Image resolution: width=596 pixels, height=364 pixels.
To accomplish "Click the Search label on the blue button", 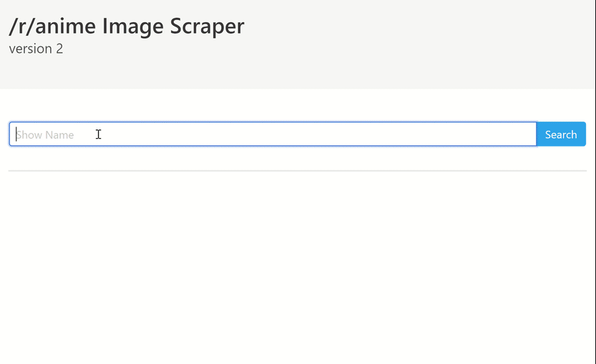I will (561, 134).
